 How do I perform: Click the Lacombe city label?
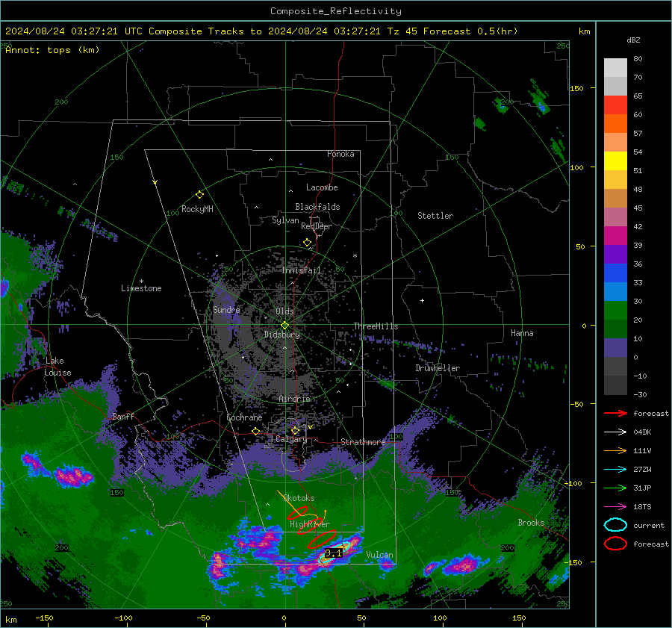322,187
